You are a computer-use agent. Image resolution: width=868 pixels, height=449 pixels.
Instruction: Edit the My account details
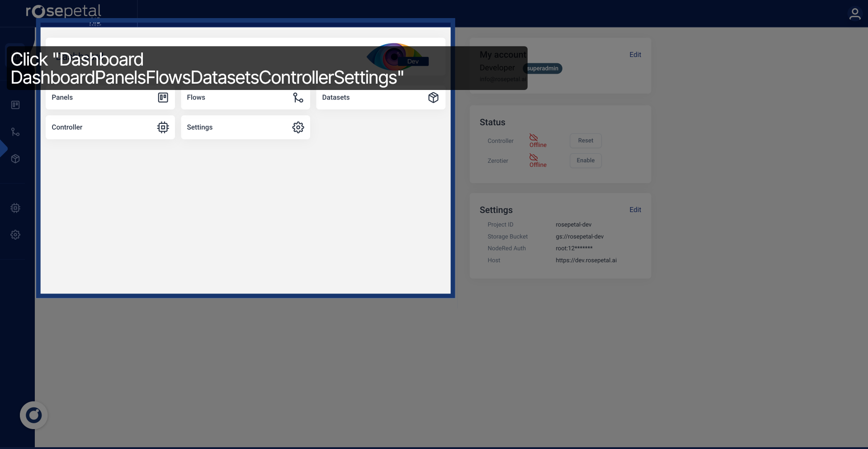click(635, 54)
